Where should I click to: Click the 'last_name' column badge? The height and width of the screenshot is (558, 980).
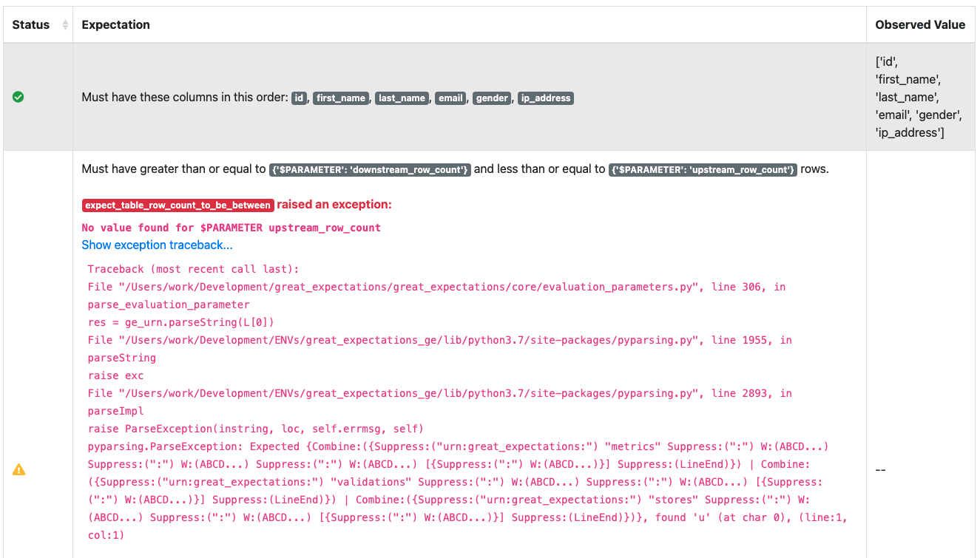(x=402, y=98)
